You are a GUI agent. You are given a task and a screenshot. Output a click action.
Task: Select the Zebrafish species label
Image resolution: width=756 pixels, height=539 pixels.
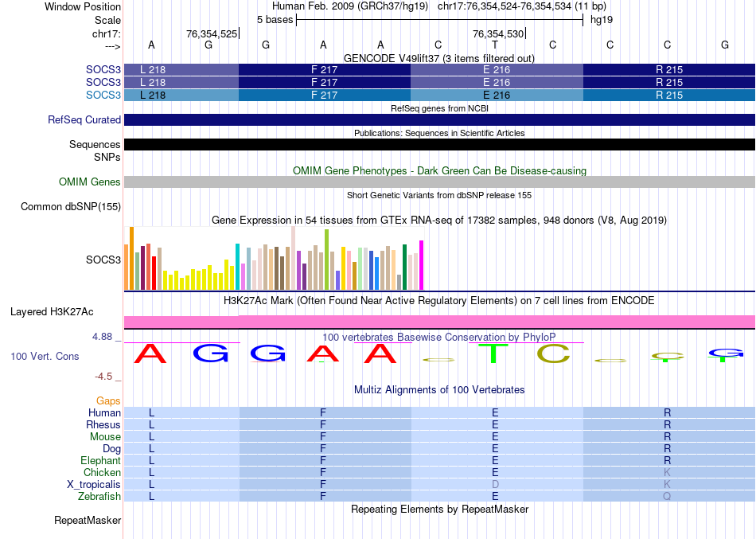pos(99,496)
